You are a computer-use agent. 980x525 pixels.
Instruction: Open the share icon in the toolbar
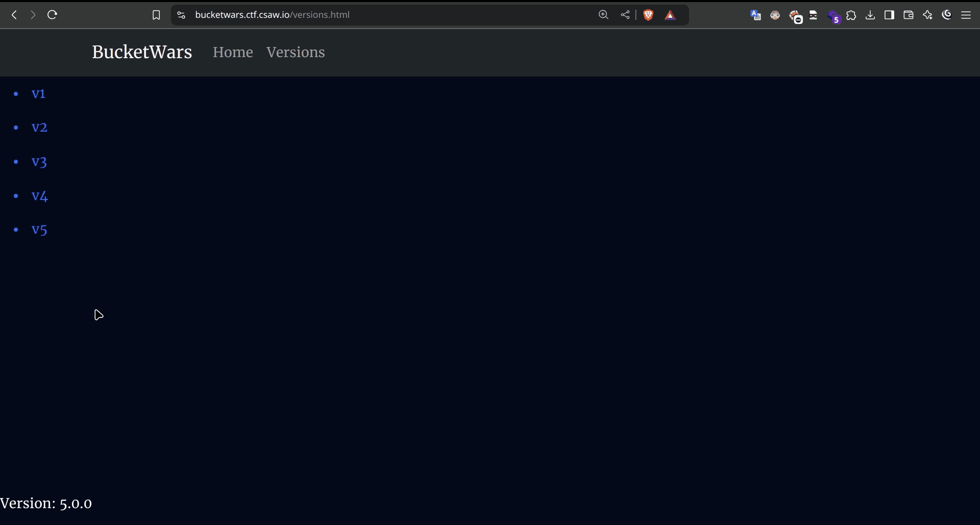point(625,15)
